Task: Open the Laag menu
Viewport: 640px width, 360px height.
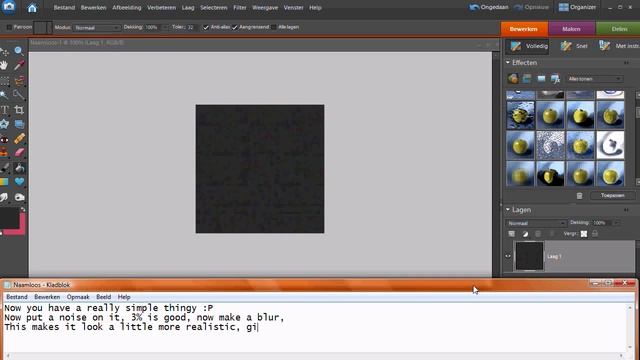Action: pos(188,8)
